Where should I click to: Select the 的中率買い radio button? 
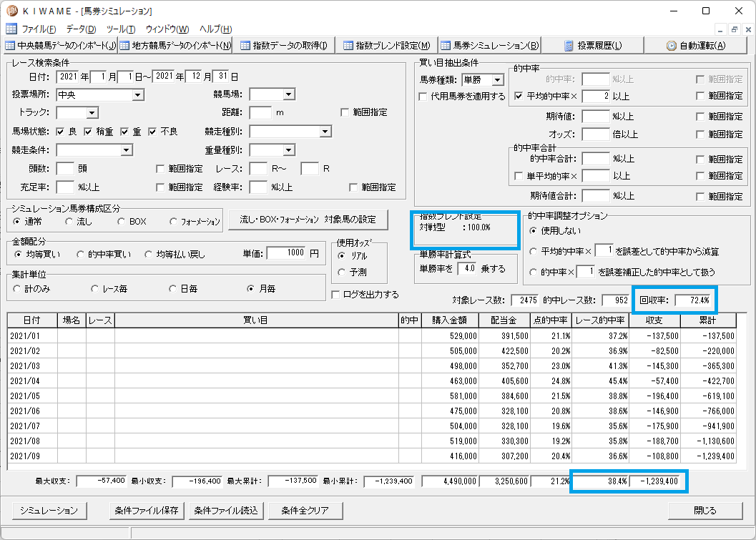coord(81,254)
